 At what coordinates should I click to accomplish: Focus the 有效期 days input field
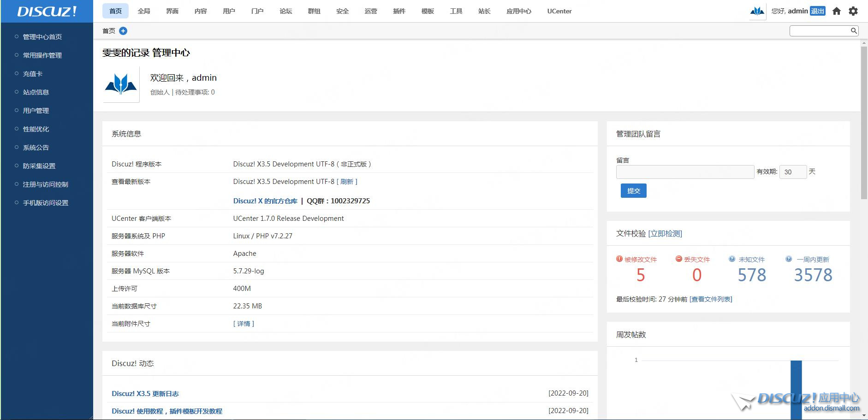point(793,172)
